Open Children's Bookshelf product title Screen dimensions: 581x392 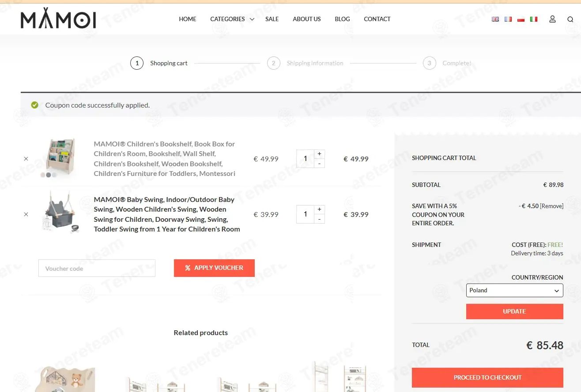[165, 159]
